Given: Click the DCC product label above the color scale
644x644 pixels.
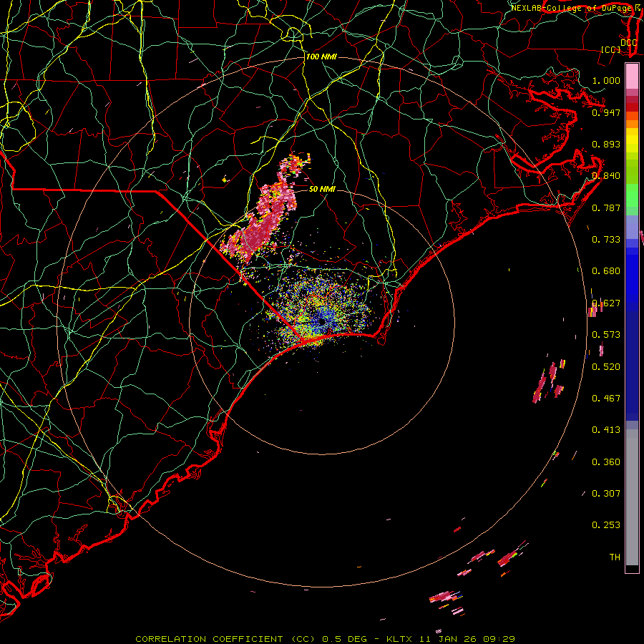Looking at the screenshot, I should (628, 43).
